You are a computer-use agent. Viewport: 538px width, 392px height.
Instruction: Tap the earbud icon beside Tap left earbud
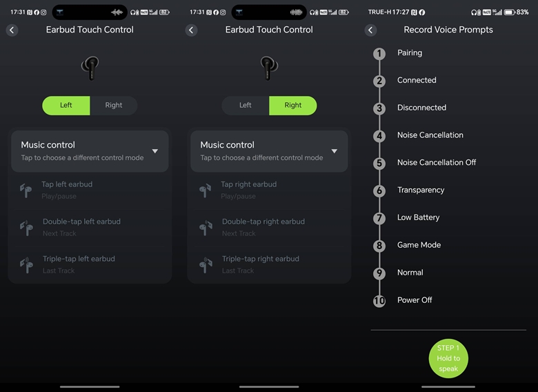(x=26, y=190)
